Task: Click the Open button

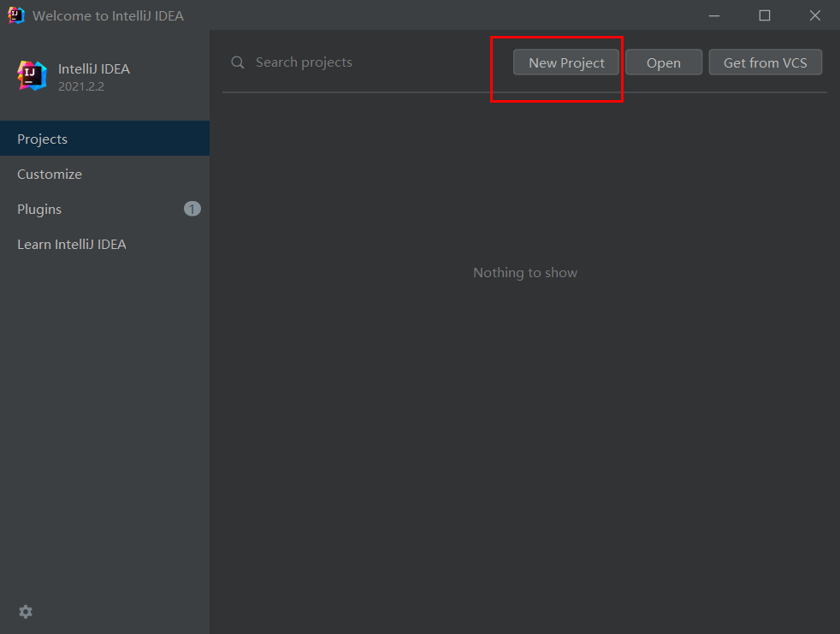Action: point(663,62)
